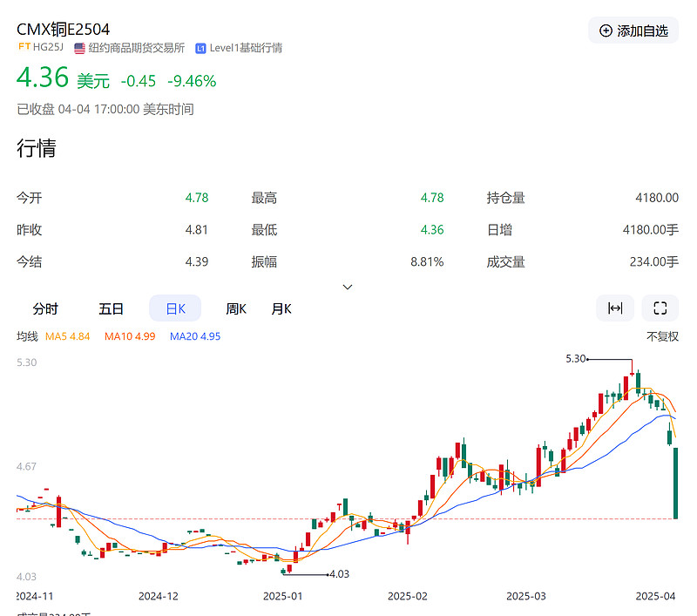This screenshot has width=697, height=616.
Task: Click the plus icon to add to watchlist
Action: [606, 30]
